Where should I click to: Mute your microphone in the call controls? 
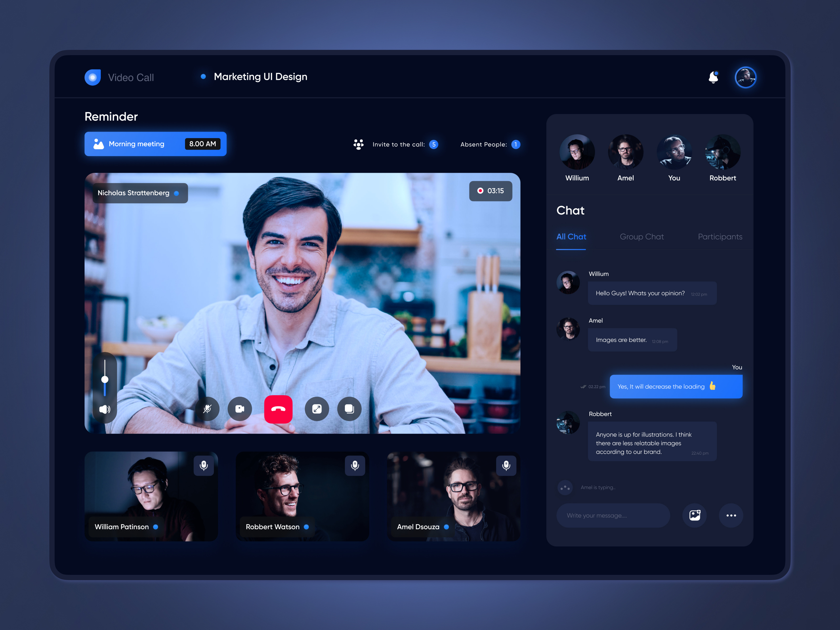coord(207,409)
